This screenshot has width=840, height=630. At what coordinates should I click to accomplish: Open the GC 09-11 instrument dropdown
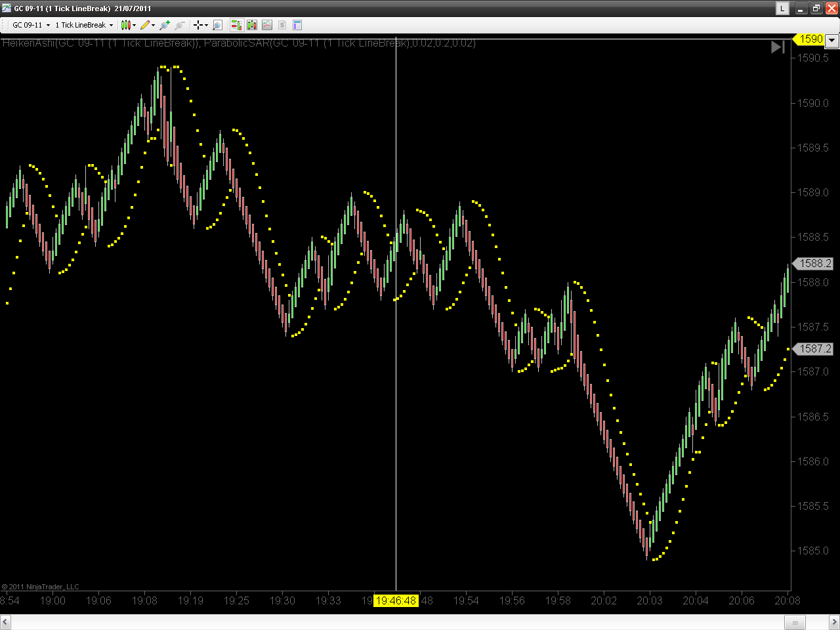(x=31, y=25)
